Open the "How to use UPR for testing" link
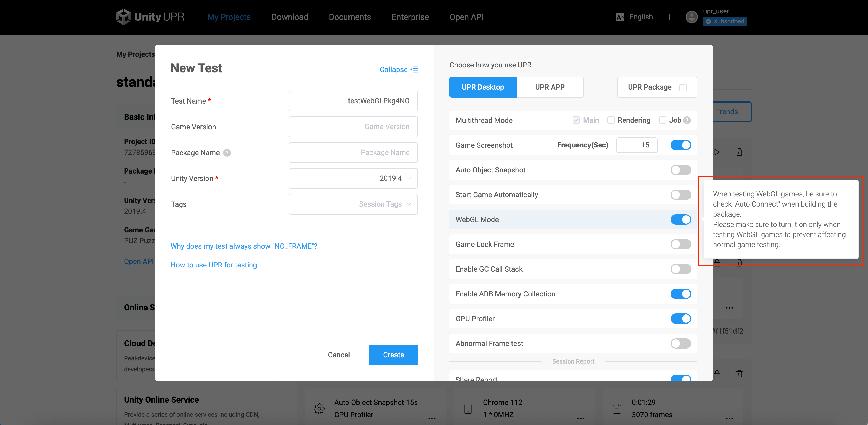 click(214, 265)
